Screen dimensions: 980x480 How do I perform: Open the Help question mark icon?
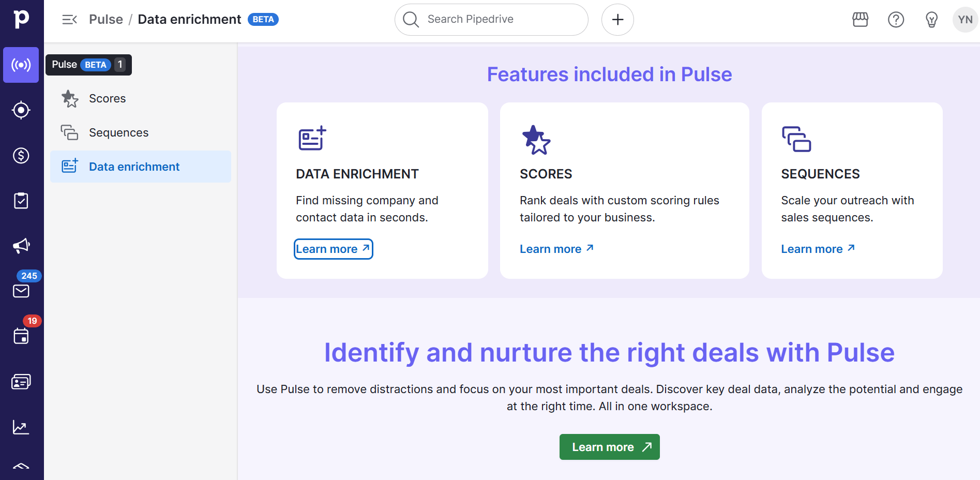896,20
